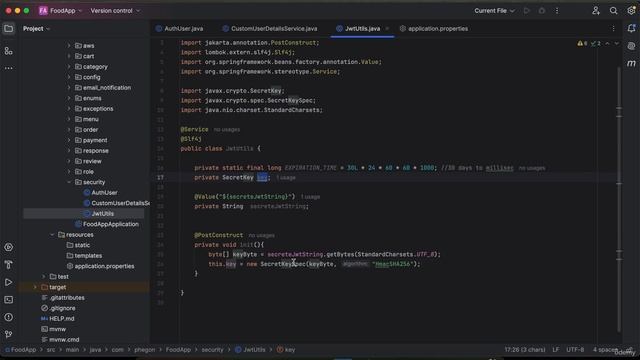Image resolution: width=640 pixels, height=360 pixels.
Task: Open the Build hammer tool window
Action: [x=9, y=265]
